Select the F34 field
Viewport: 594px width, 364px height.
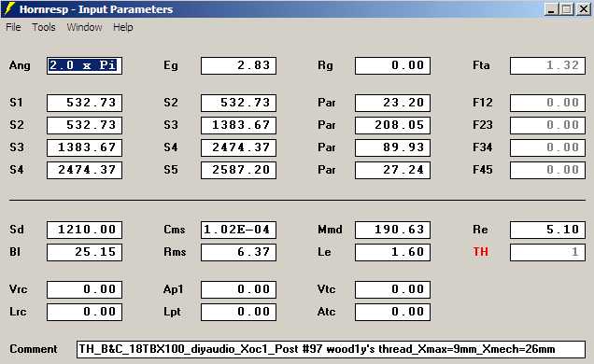pos(547,147)
